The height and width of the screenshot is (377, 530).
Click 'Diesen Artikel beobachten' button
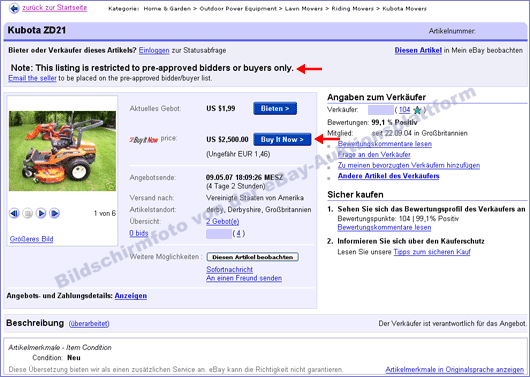(252, 257)
